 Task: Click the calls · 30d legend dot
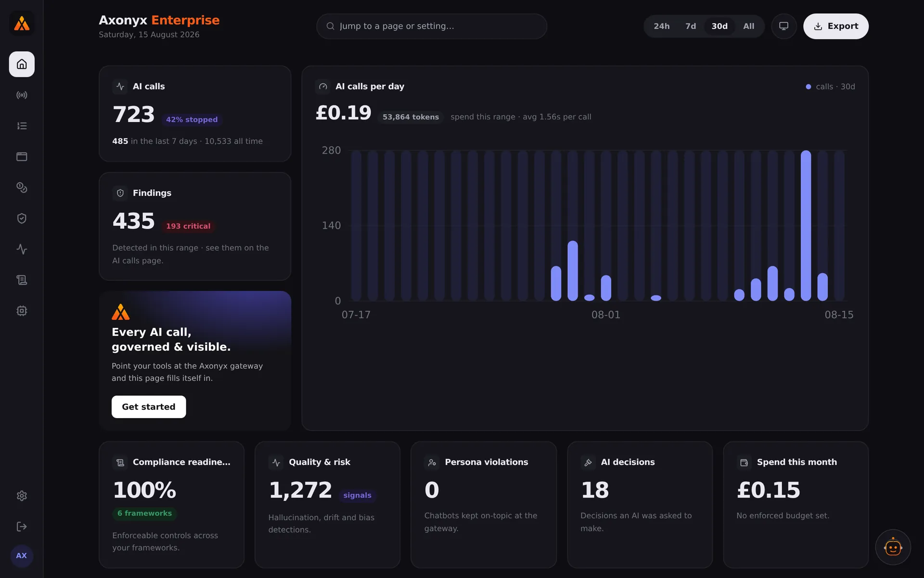coord(808,87)
